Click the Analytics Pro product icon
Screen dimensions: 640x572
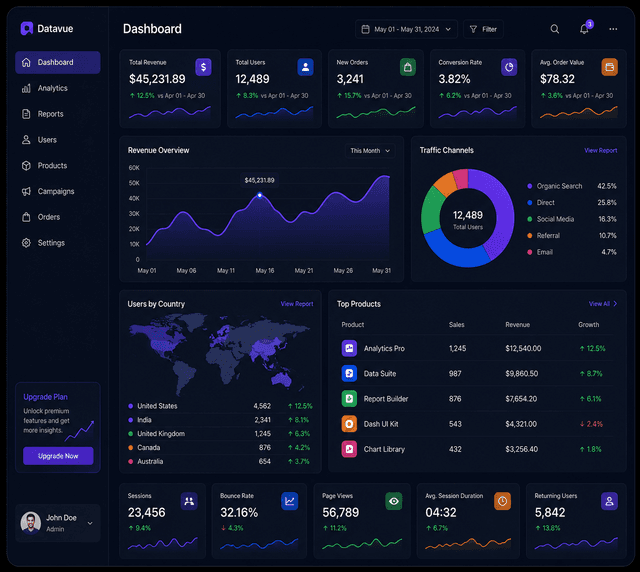[x=349, y=348]
